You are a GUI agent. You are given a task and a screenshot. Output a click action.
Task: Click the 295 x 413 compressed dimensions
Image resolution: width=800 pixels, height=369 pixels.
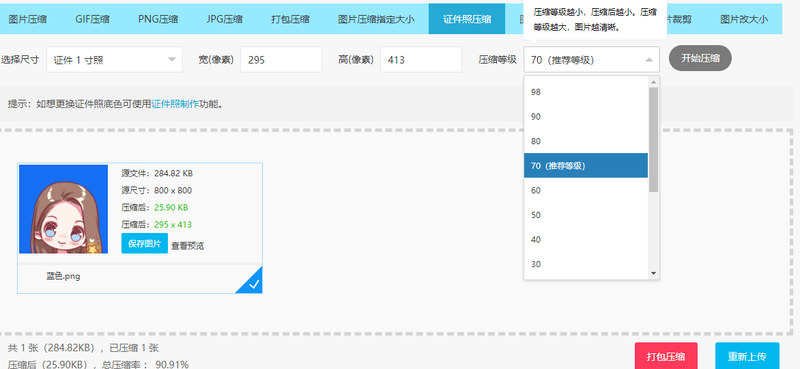pyautogui.click(x=173, y=224)
